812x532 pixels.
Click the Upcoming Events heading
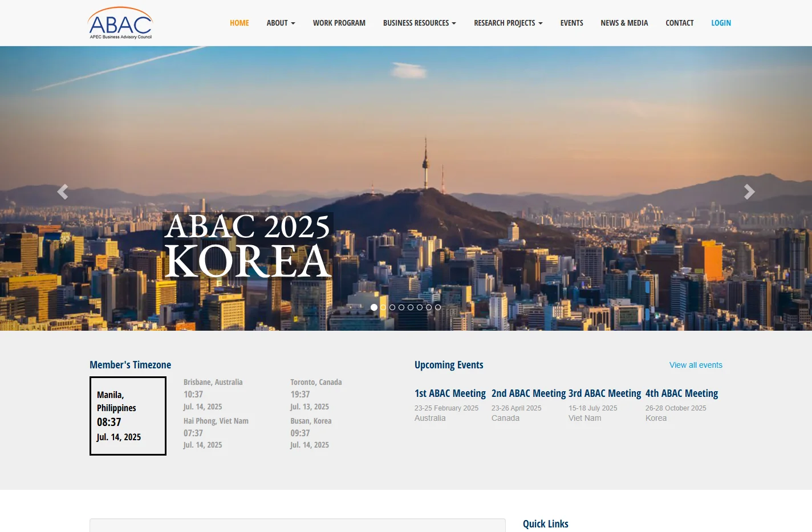(449, 365)
